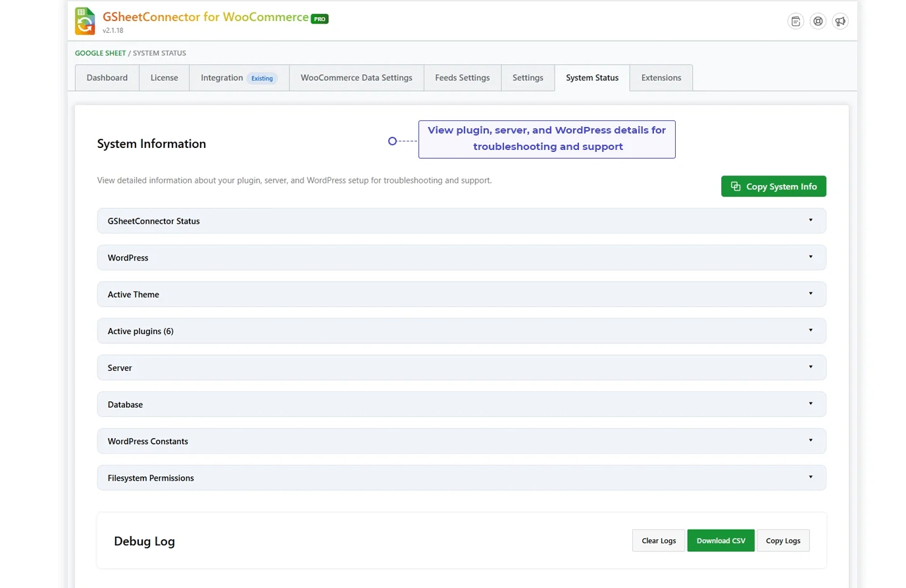The width and height of the screenshot is (906, 588).
Task: Switch to the Dashboard tab
Action: pos(107,78)
